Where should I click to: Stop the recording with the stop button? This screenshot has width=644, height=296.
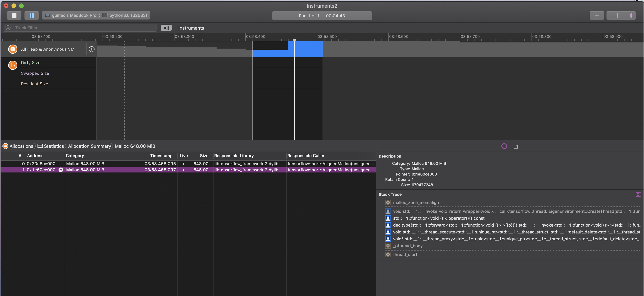tap(14, 15)
